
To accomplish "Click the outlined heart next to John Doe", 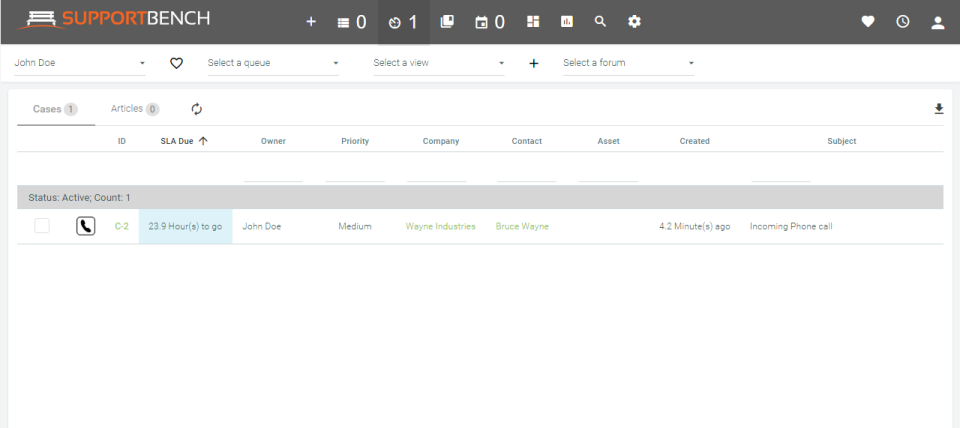I will tap(176, 63).
